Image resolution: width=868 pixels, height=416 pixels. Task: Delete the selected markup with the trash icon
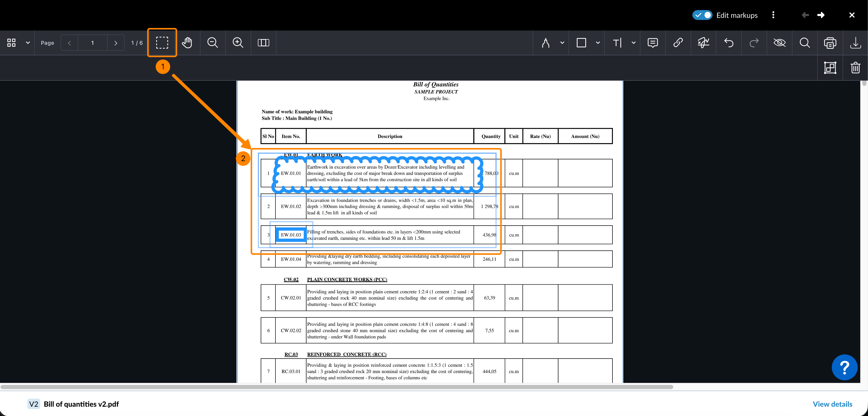856,68
